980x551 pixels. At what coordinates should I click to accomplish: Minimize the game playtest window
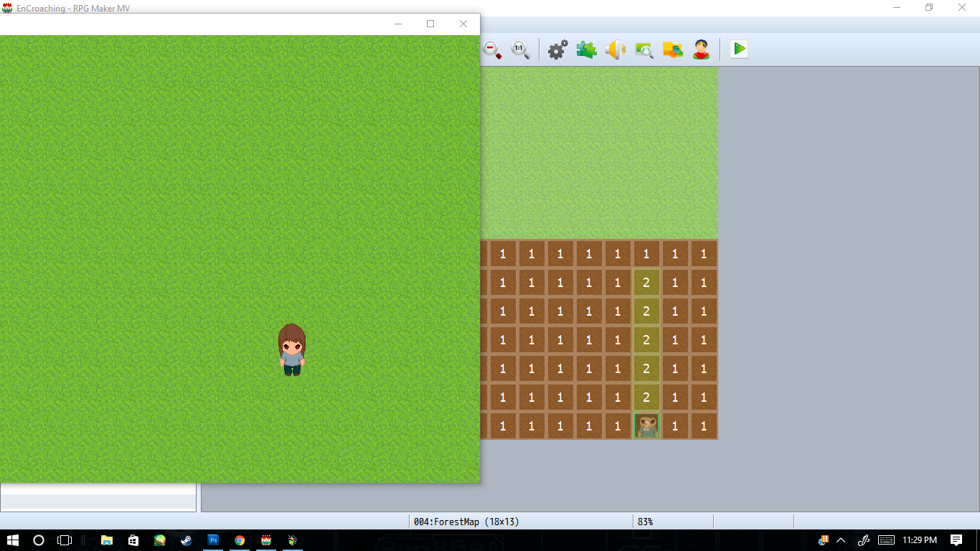398,24
